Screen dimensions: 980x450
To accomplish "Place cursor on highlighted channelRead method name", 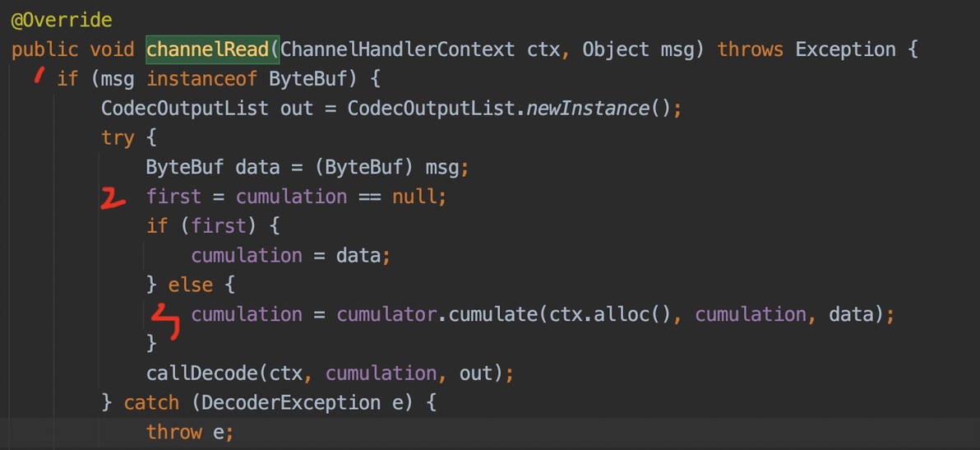I will pos(208,49).
